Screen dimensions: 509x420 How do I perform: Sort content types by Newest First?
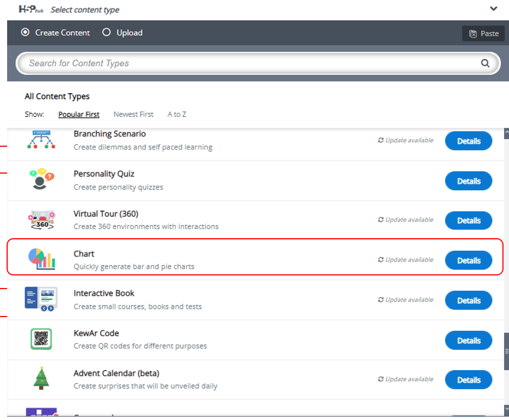[134, 114]
